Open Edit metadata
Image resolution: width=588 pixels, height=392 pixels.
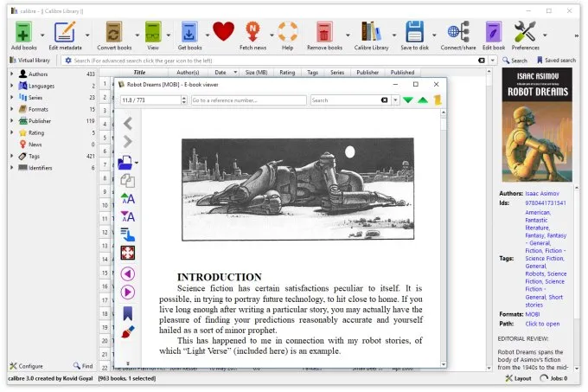[65, 32]
